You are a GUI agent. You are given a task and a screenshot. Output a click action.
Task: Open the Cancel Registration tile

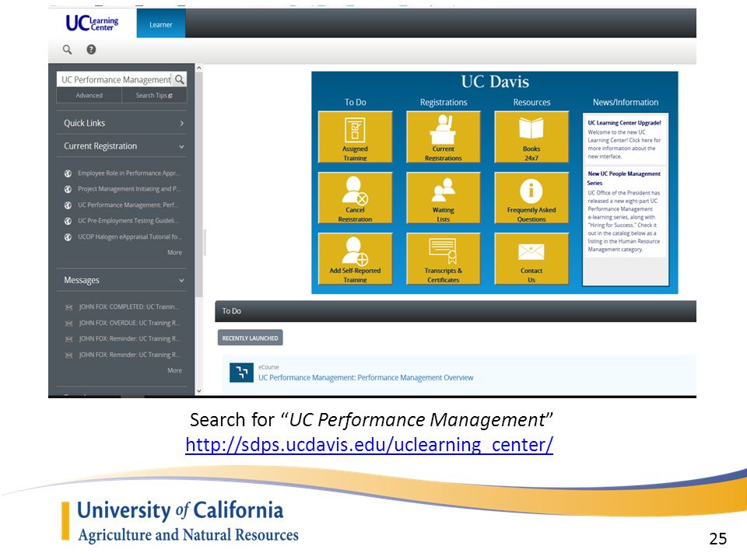[x=355, y=198]
